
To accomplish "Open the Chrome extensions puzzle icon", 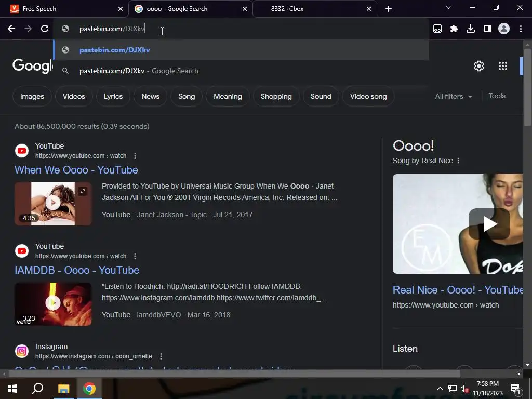I will click(x=454, y=29).
